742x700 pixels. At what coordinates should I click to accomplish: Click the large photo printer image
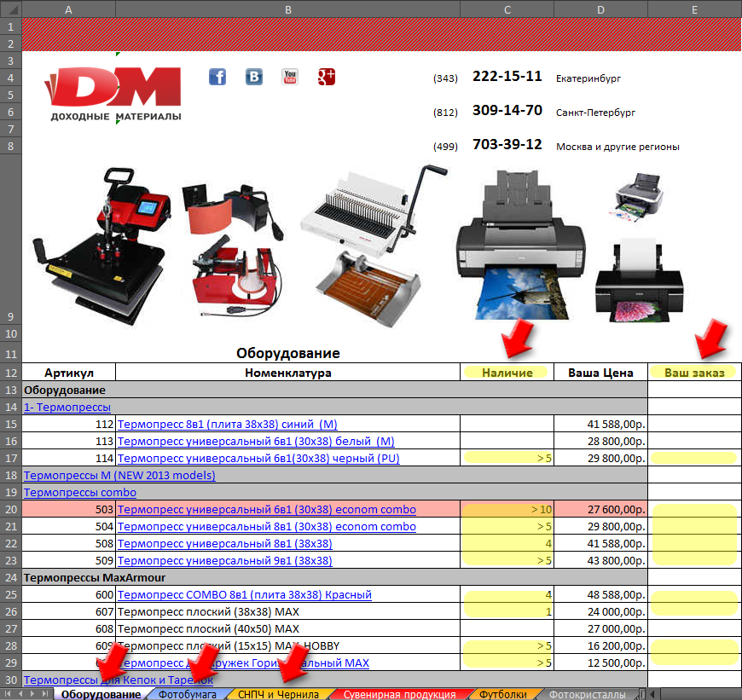pyautogui.click(x=520, y=245)
